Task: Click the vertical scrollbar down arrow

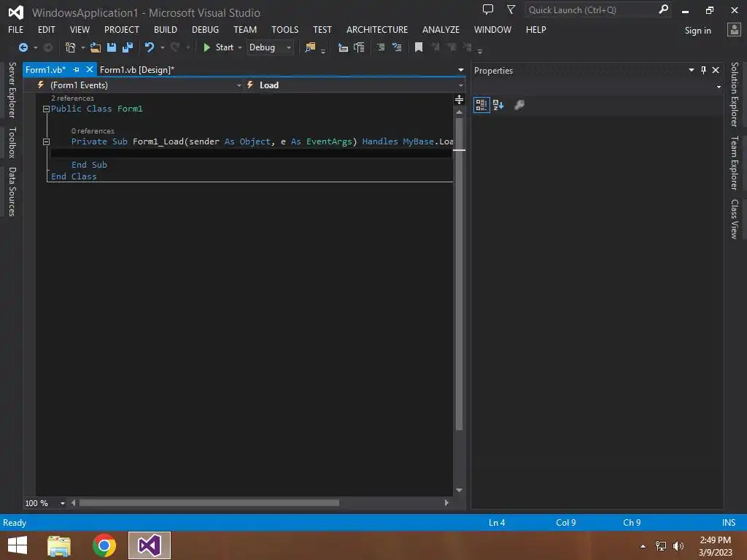Action: coord(460,491)
